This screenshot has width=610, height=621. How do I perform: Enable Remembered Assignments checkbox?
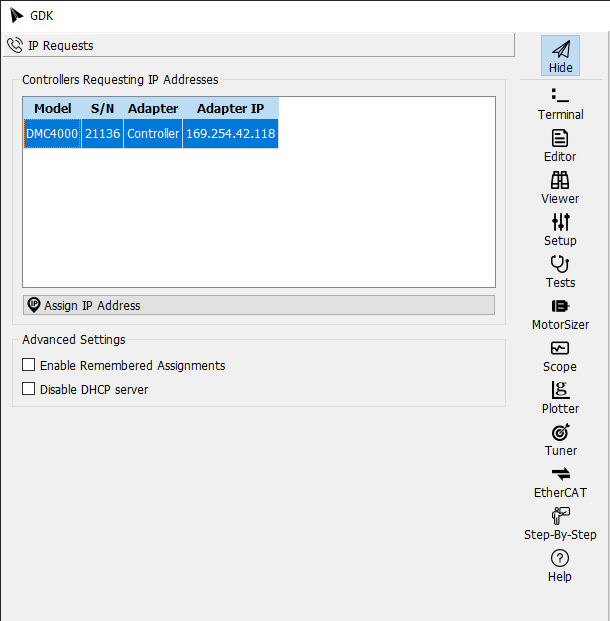(x=29, y=366)
